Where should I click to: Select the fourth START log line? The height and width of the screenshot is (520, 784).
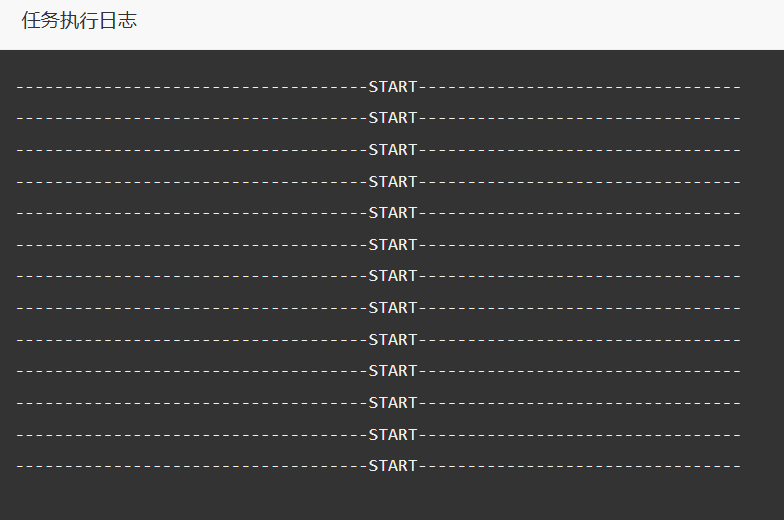tap(378, 182)
